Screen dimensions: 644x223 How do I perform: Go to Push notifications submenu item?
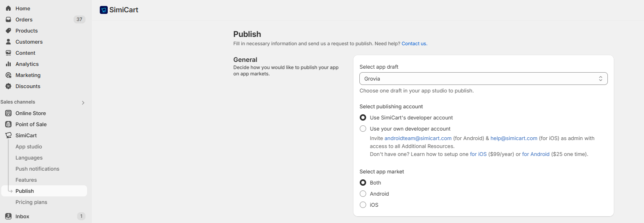pos(37,169)
